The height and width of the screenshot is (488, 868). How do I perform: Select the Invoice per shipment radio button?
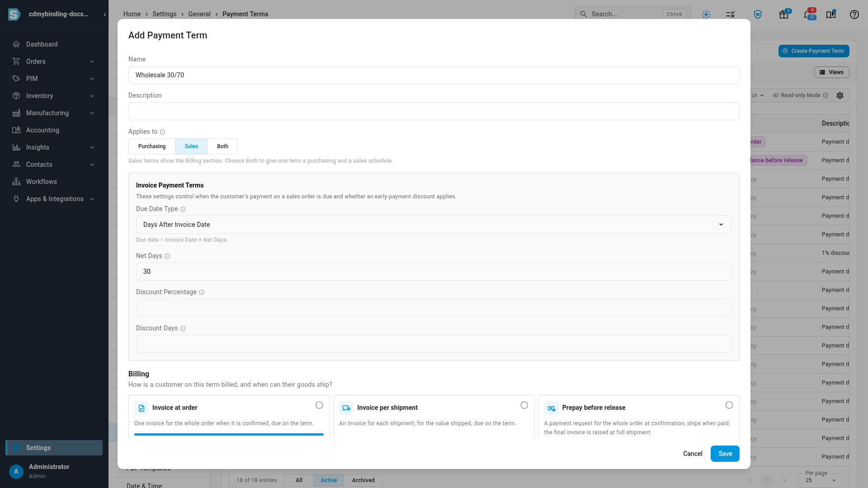coord(524,405)
